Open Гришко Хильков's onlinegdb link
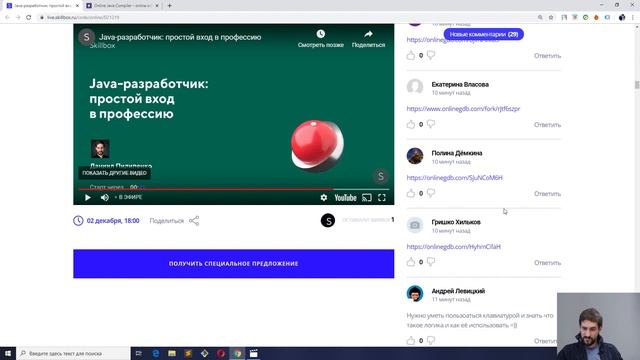The image size is (640, 360). pyautogui.click(x=453, y=247)
